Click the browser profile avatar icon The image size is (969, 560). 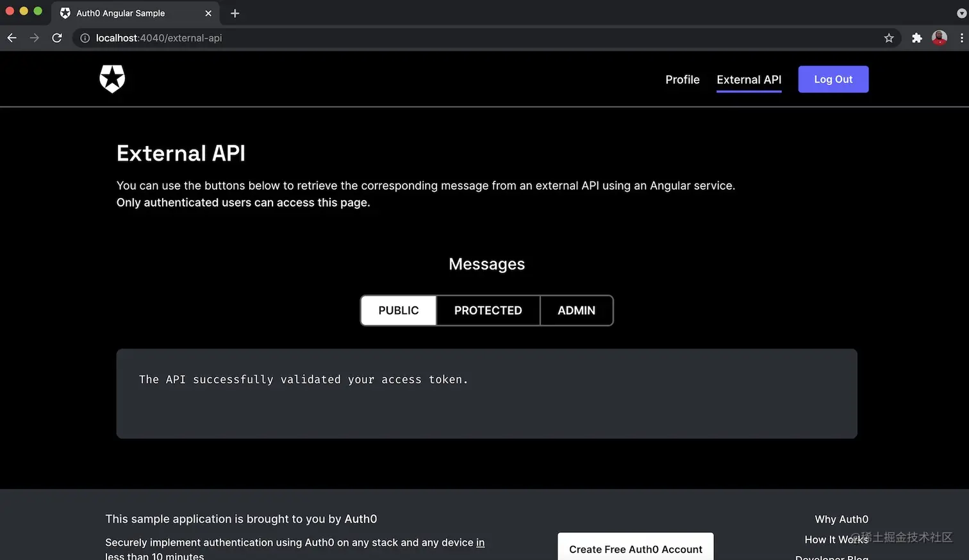click(x=940, y=38)
